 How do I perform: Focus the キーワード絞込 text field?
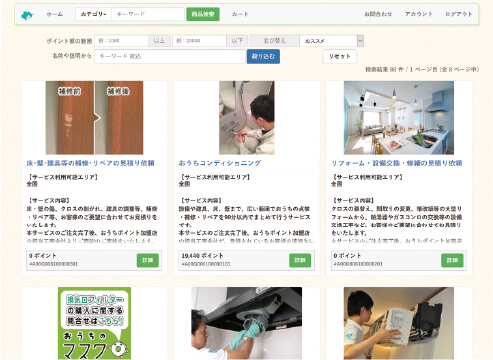click(x=170, y=56)
